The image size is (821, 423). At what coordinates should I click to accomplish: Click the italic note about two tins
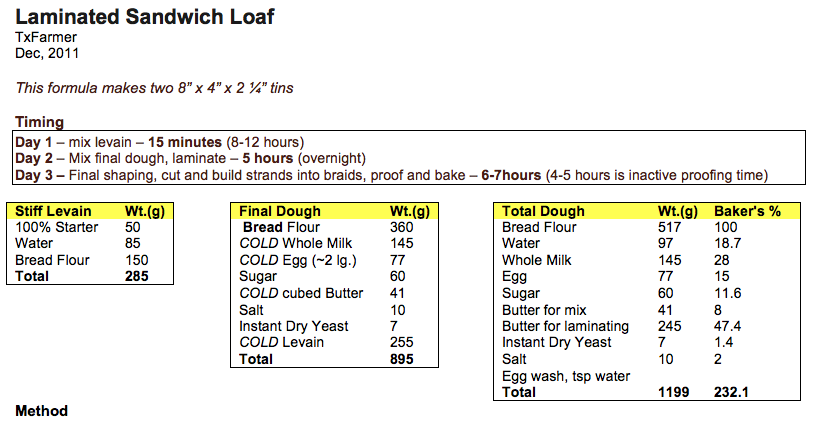[154, 88]
